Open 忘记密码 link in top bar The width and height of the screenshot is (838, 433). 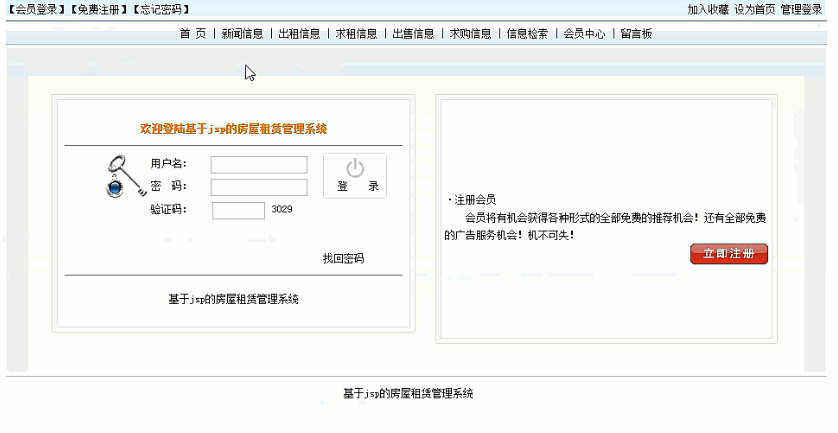[x=161, y=9]
